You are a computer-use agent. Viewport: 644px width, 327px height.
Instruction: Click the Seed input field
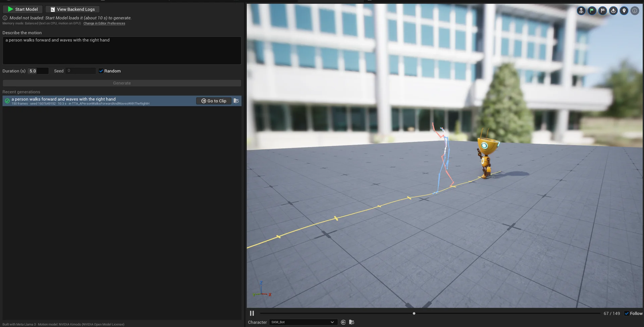80,71
